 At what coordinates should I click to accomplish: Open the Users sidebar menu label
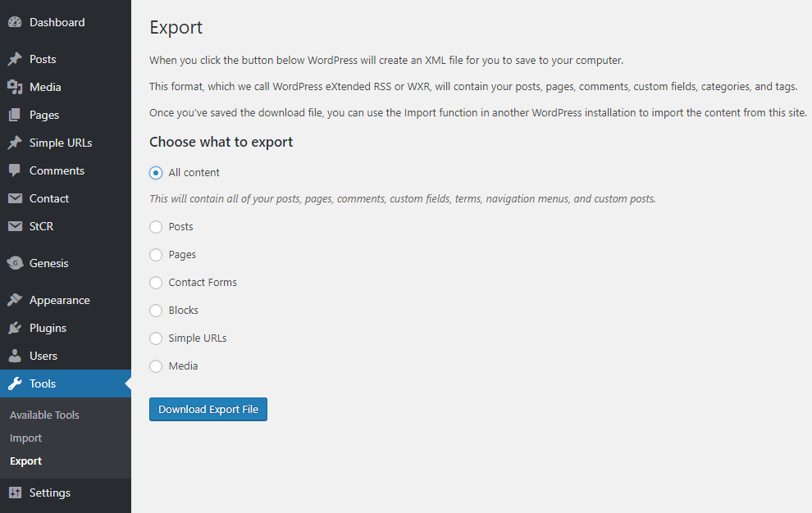[43, 356]
